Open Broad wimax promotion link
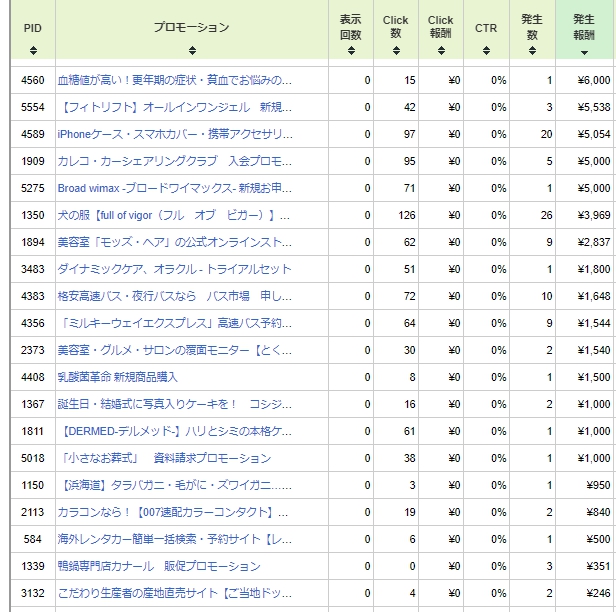616x612 pixels. (175, 188)
